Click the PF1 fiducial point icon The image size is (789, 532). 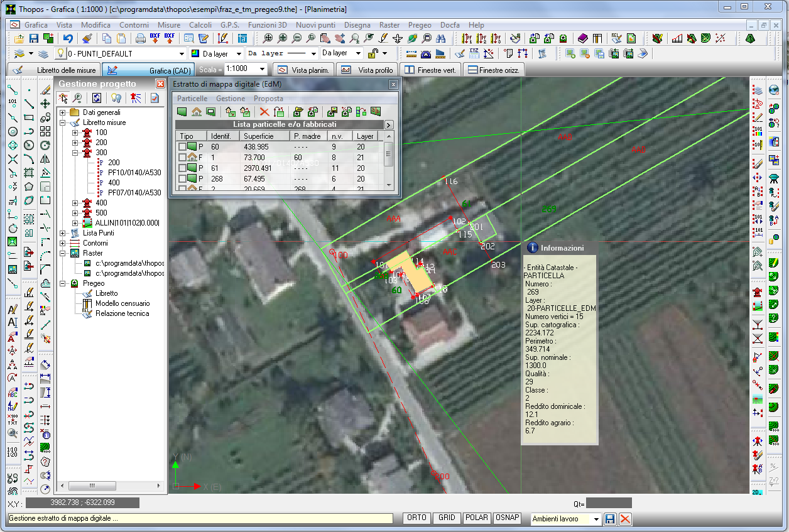pos(467,38)
